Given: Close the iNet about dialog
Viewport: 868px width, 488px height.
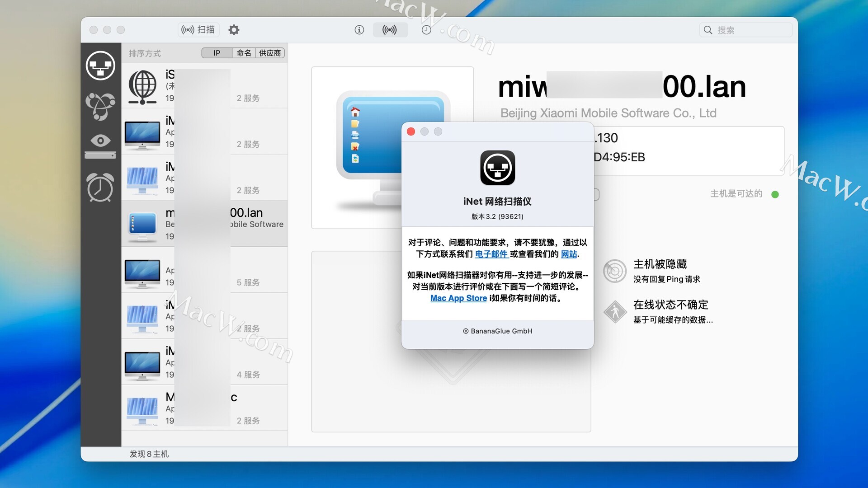Looking at the screenshot, I should tap(411, 131).
